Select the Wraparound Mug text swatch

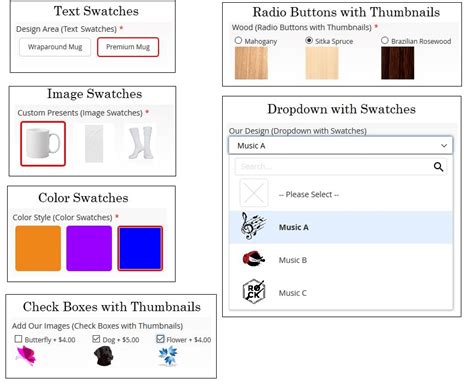click(55, 47)
